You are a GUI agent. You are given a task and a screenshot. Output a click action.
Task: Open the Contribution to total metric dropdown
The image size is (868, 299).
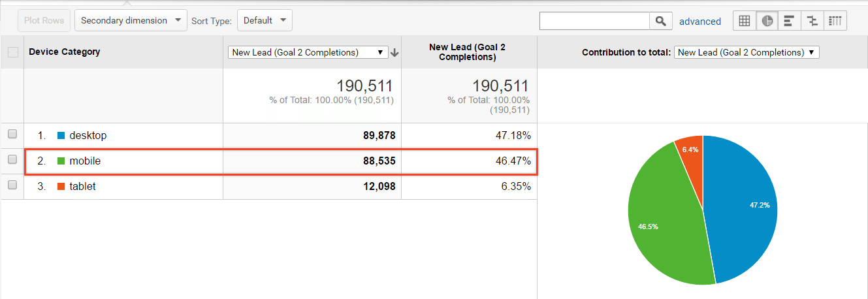[747, 52]
